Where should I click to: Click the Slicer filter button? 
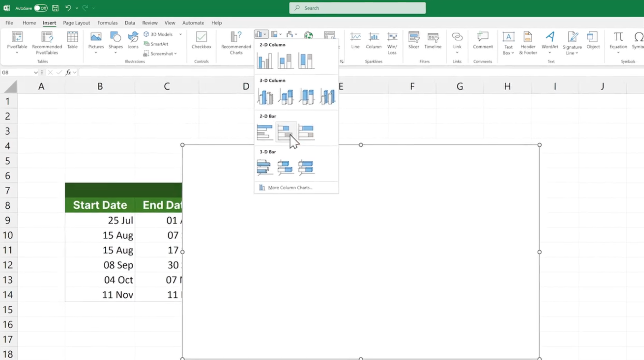(x=413, y=40)
